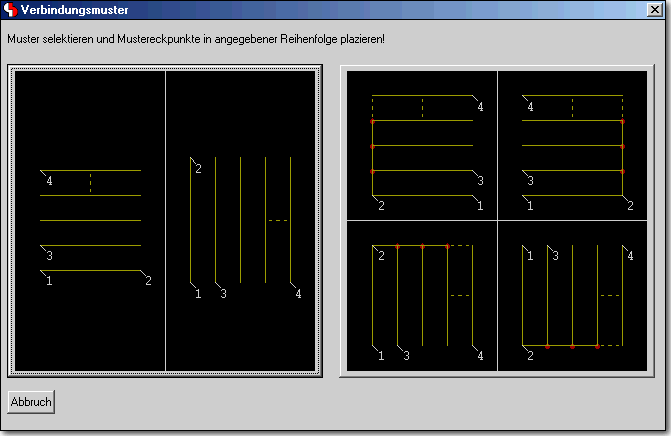Choose bottom-right pattern with red dots at bottom
The height and width of the screenshot is (436, 671).
[x=573, y=297]
